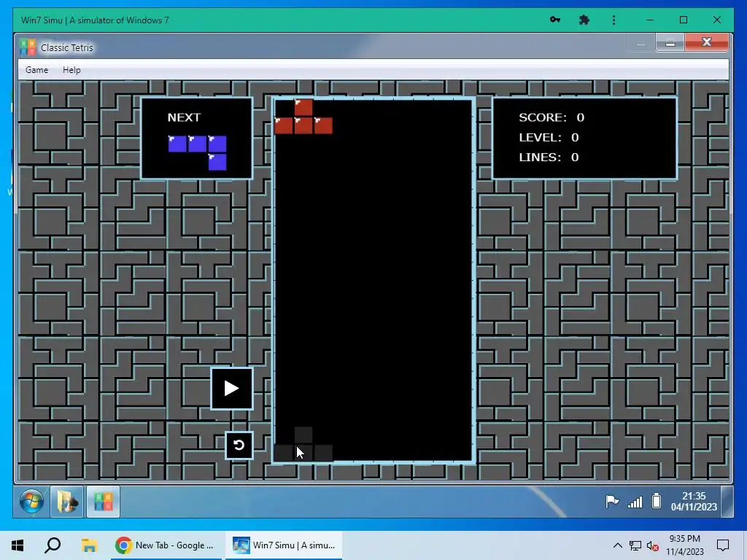The width and height of the screenshot is (747, 560).
Task: Click the Windows 10 clock 9:35 PM
Action: pos(684,545)
